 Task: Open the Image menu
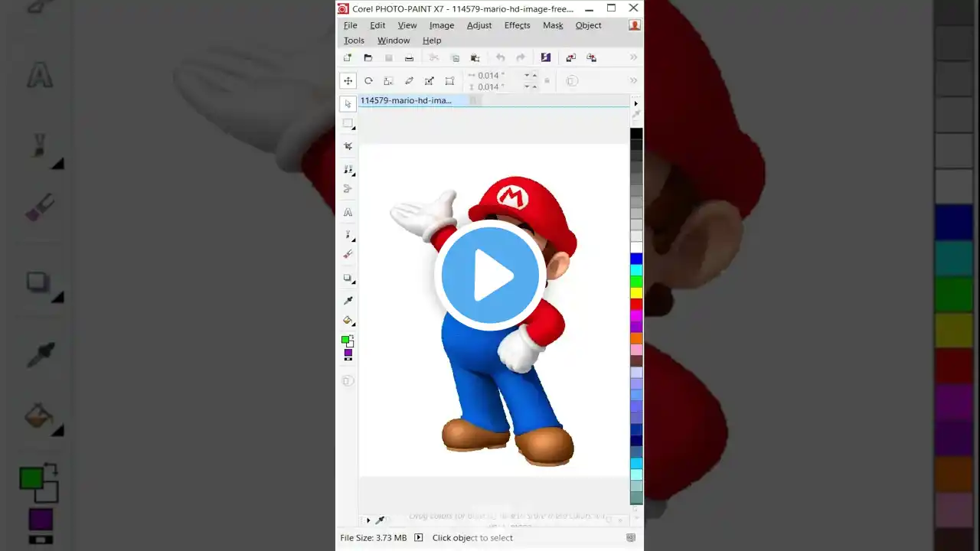click(x=442, y=25)
